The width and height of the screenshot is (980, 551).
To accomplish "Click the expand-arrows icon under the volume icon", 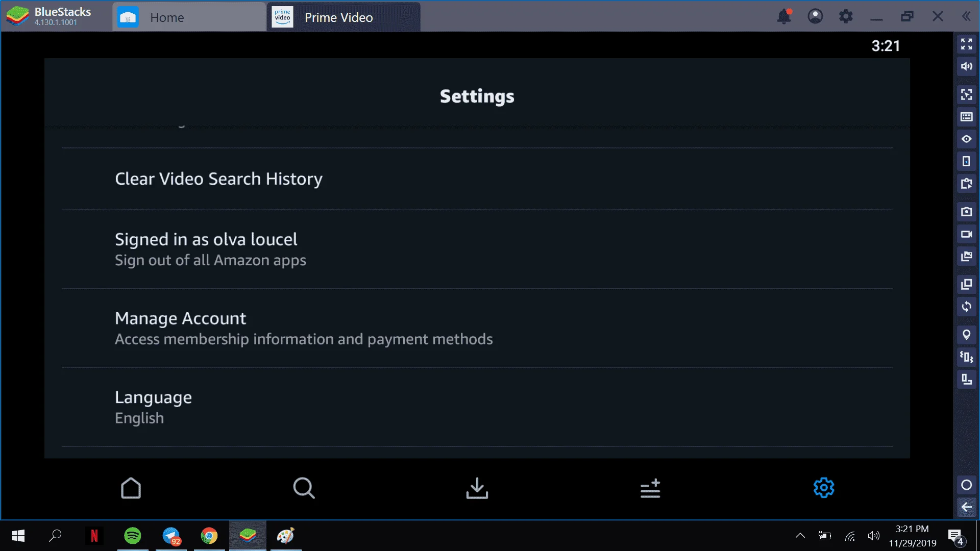I will point(966,94).
